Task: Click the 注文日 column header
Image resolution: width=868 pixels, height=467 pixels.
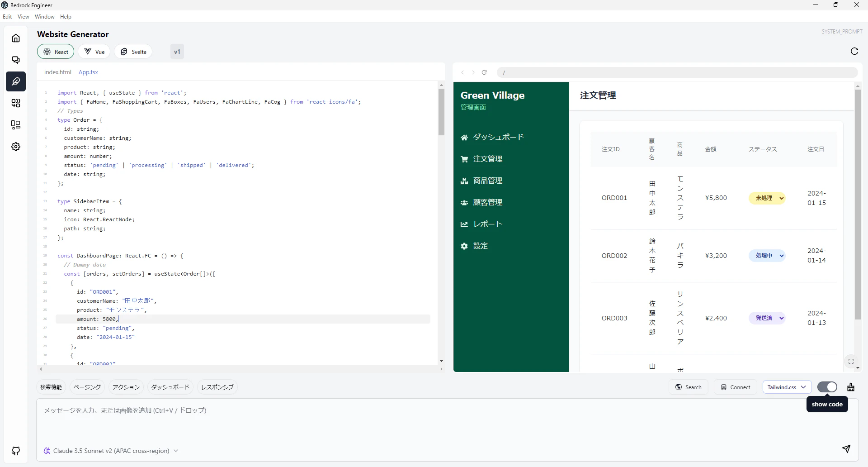Action: 816,149
